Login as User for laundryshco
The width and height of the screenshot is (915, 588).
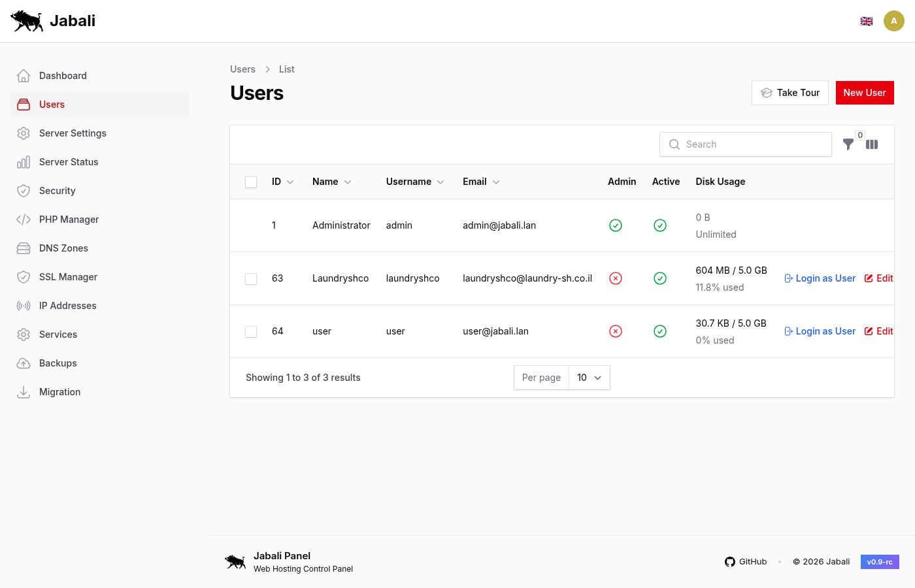[x=820, y=278]
